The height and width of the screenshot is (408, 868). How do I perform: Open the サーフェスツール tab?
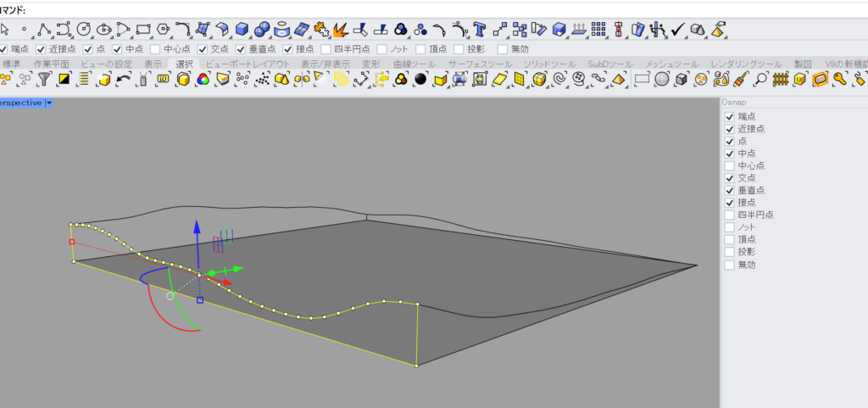tap(478, 64)
